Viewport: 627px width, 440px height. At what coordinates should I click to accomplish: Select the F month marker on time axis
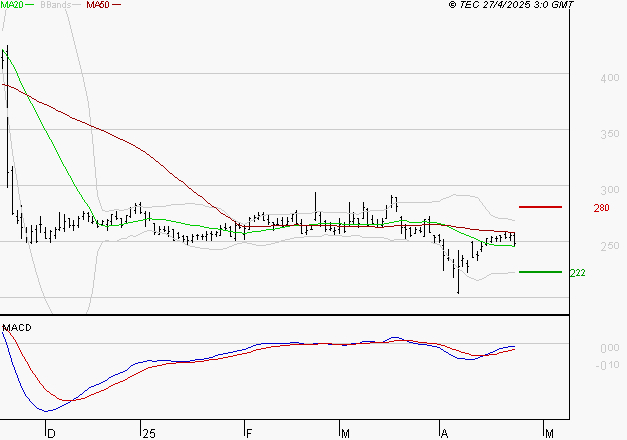pyautogui.click(x=247, y=433)
